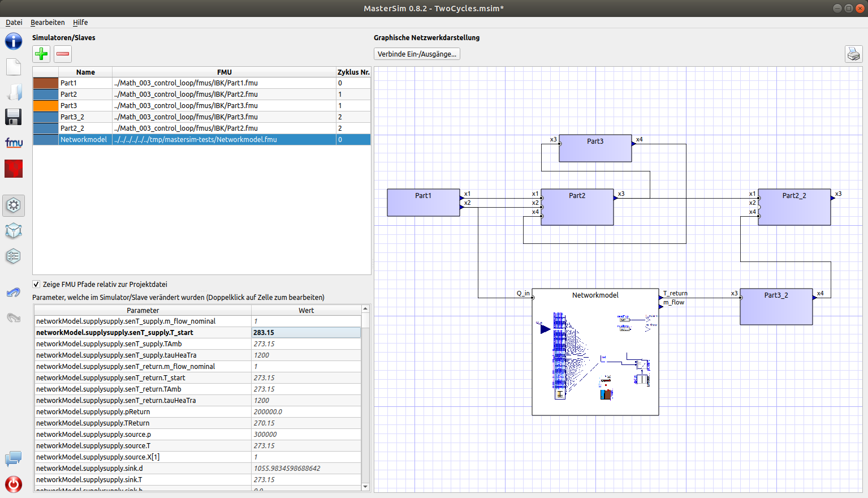Select the gear simulation settings view icon
The image size is (868, 498).
coord(13,205)
